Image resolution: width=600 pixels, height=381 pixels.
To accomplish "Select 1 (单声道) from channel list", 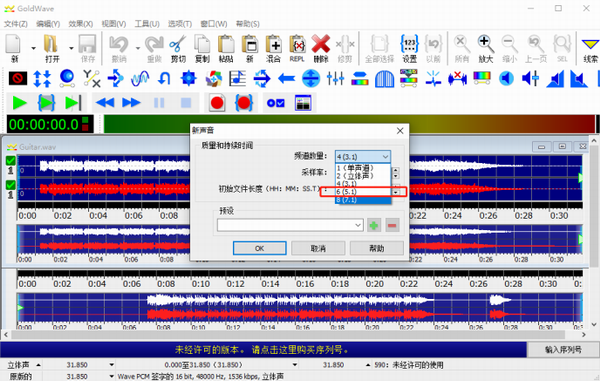I will point(363,168).
